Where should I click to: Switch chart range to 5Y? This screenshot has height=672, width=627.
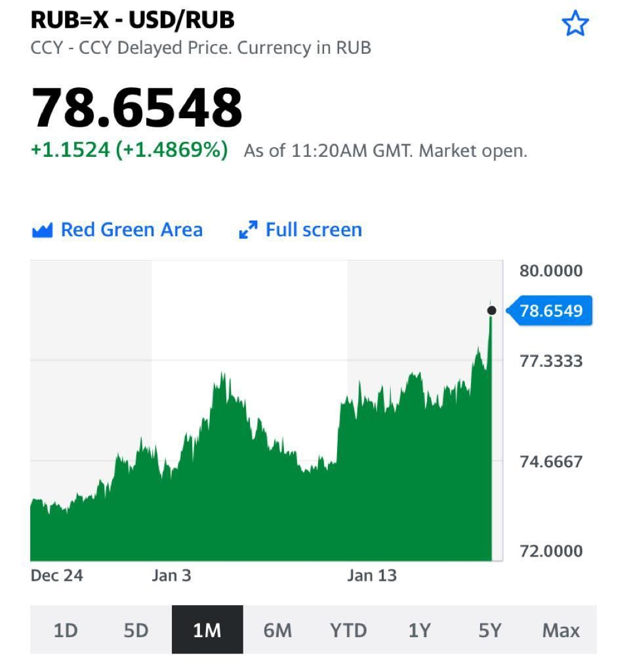coord(490,631)
